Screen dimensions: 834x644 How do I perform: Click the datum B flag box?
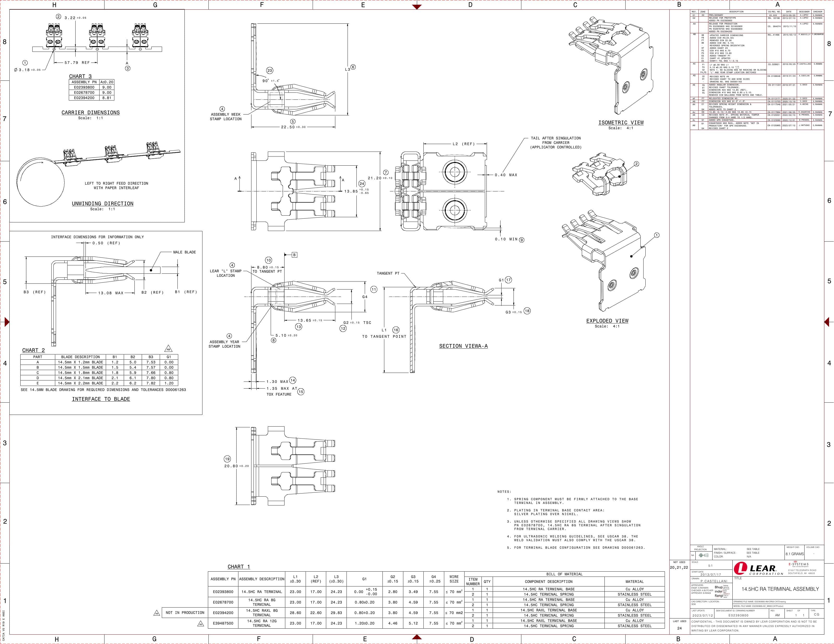click(294, 255)
